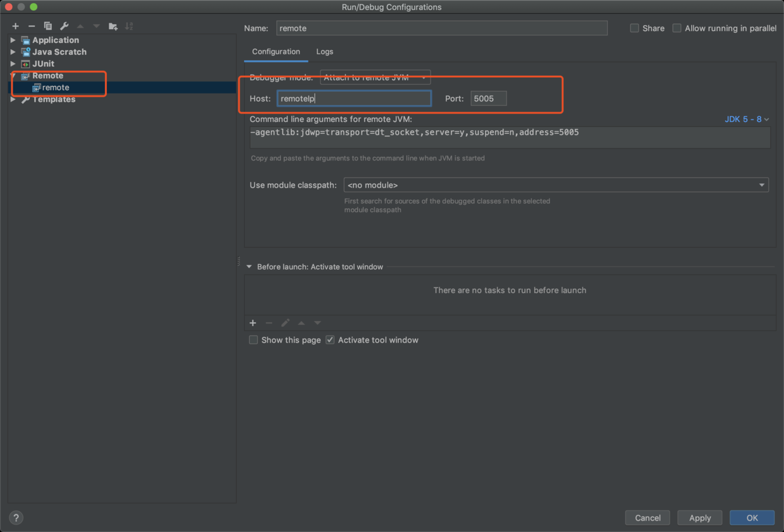Image resolution: width=784 pixels, height=532 pixels.
Task: Expand the Java Scratch tree node
Action: coord(13,52)
